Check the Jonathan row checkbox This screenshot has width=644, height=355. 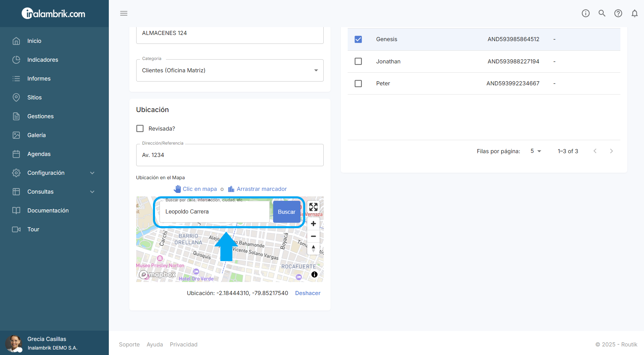pyautogui.click(x=358, y=61)
